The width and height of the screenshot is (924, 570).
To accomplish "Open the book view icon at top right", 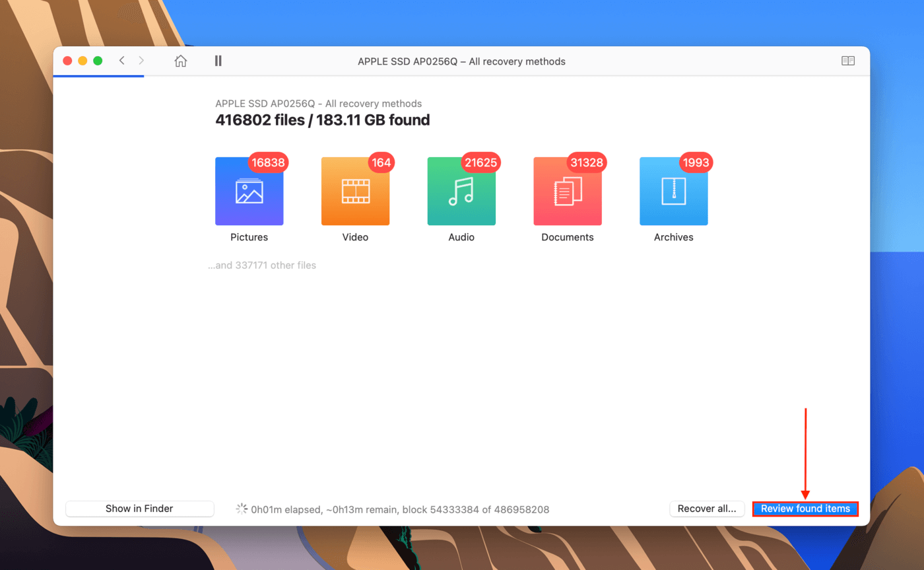I will pos(848,61).
